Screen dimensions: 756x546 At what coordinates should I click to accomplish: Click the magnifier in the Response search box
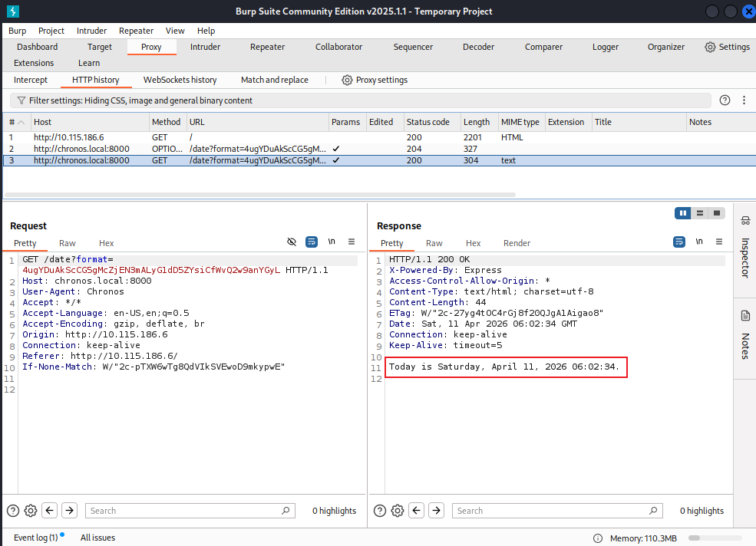653,510
